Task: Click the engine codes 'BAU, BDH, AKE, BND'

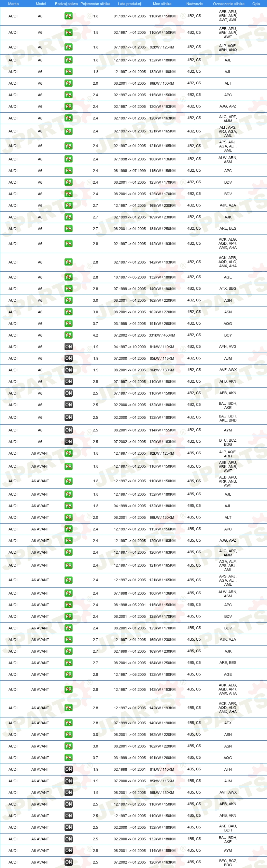Action: coord(228,418)
